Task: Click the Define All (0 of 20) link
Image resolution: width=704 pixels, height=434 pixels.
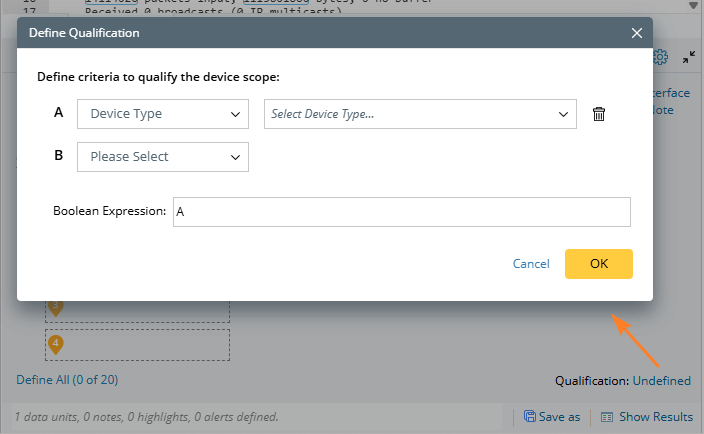Action: point(67,379)
